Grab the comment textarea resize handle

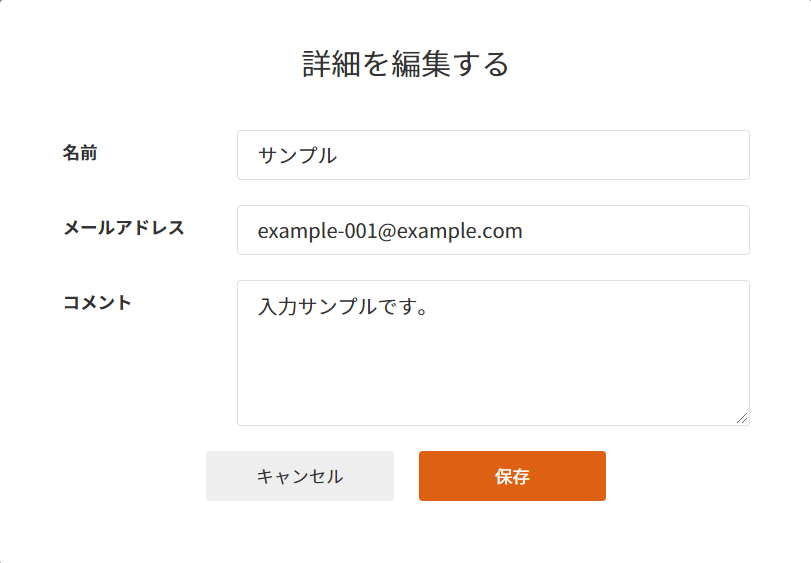pos(742,419)
